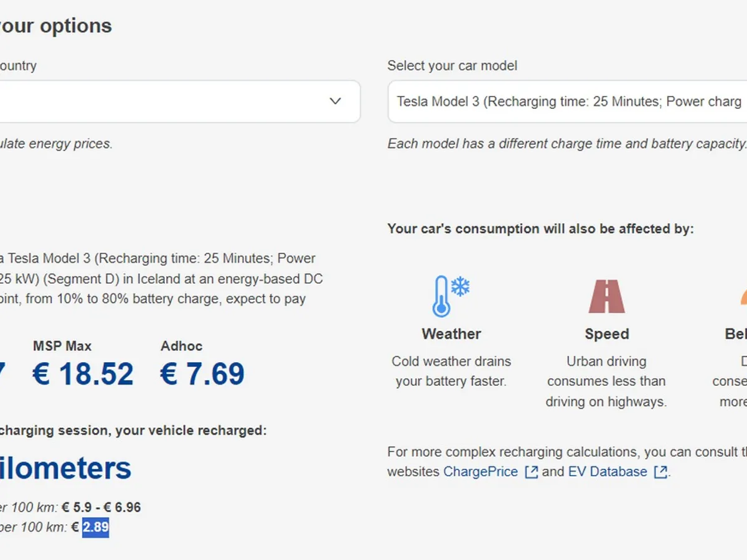Click the MSP Max price € 18.52
The height and width of the screenshot is (560, 747).
(83, 374)
